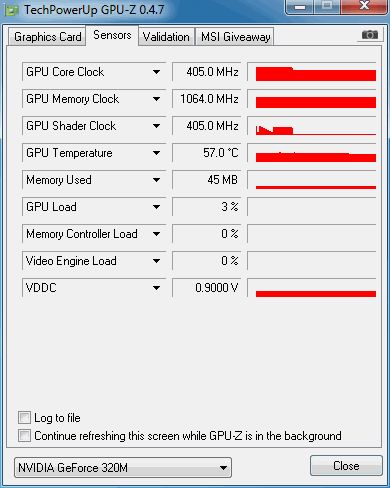Minimize the GPU-Z window
The height and width of the screenshot is (488, 390).
(300, 7)
